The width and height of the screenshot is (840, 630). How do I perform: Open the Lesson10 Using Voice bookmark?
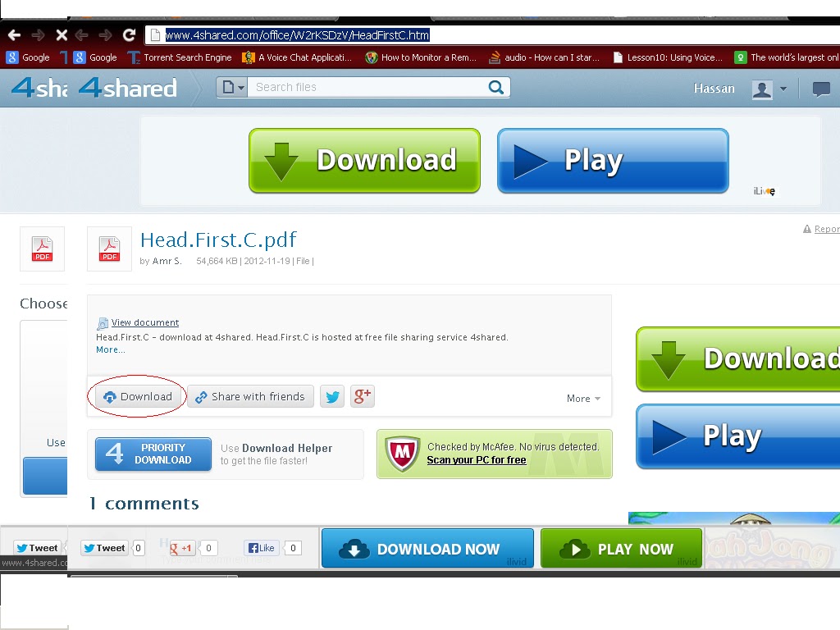tap(668, 57)
